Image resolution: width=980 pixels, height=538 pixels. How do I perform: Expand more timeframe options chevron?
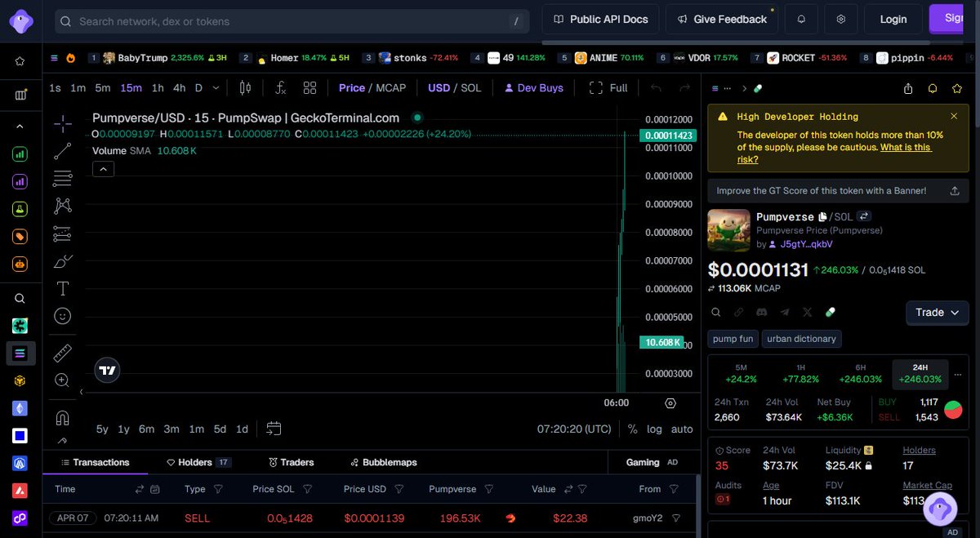(x=216, y=87)
